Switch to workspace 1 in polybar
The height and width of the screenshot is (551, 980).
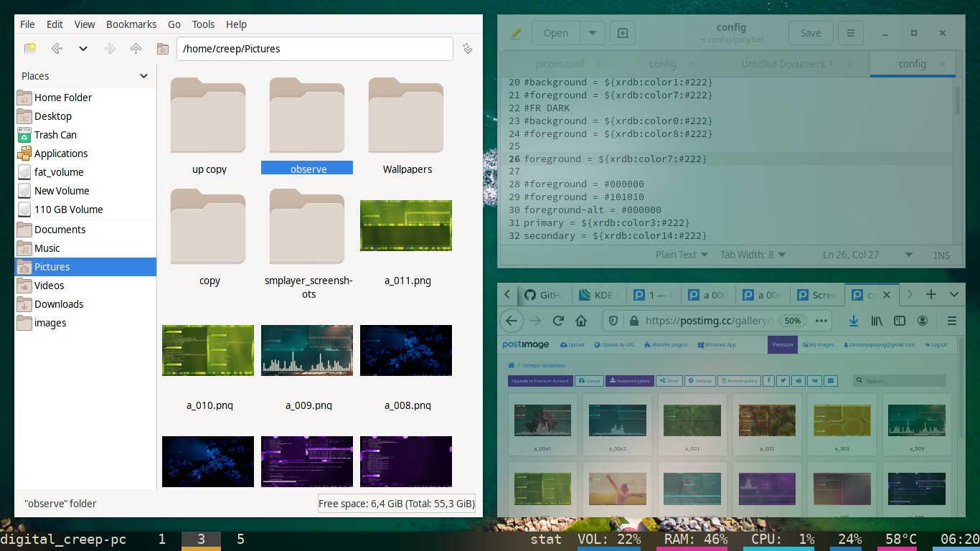pyautogui.click(x=161, y=539)
